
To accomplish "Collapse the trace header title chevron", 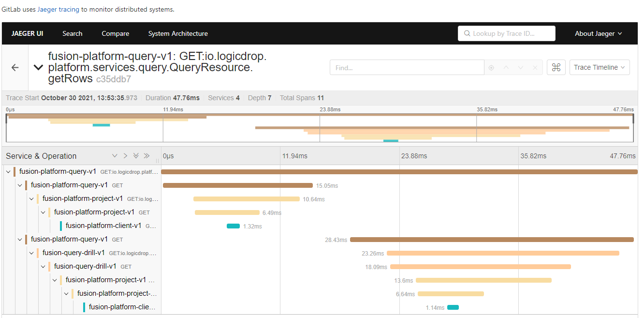I will coord(38,68).
